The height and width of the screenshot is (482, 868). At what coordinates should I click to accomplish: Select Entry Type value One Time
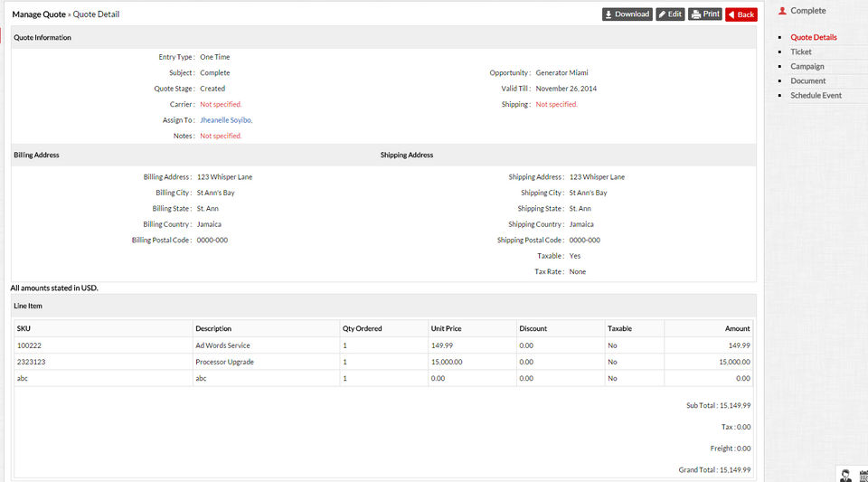(214, 57)
